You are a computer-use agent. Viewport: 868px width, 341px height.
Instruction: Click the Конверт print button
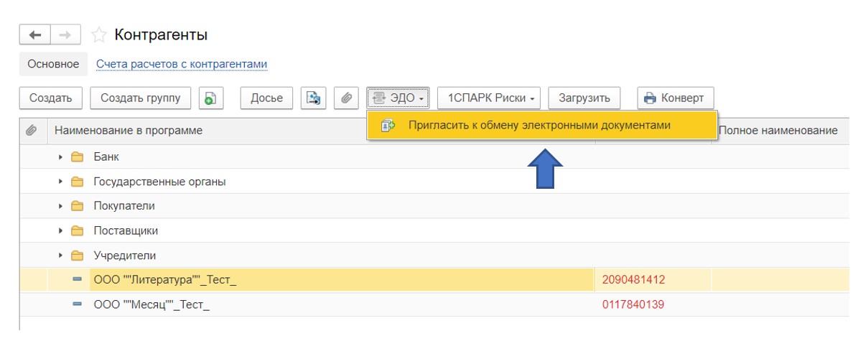coord(675,98)
